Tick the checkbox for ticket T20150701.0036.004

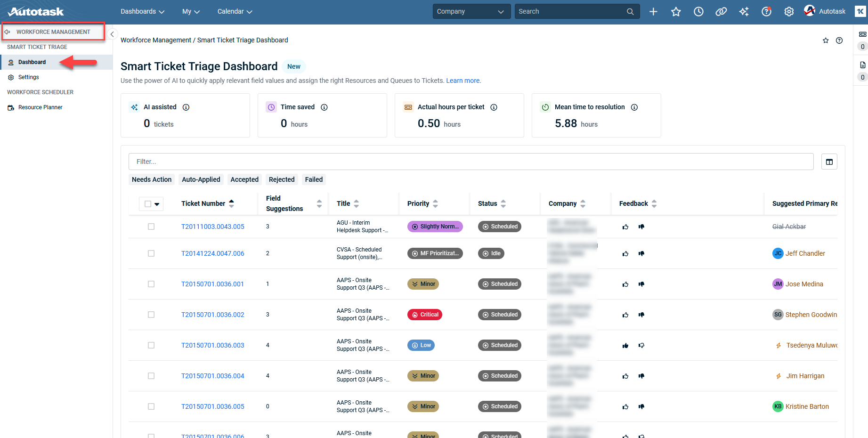[151, 376]
